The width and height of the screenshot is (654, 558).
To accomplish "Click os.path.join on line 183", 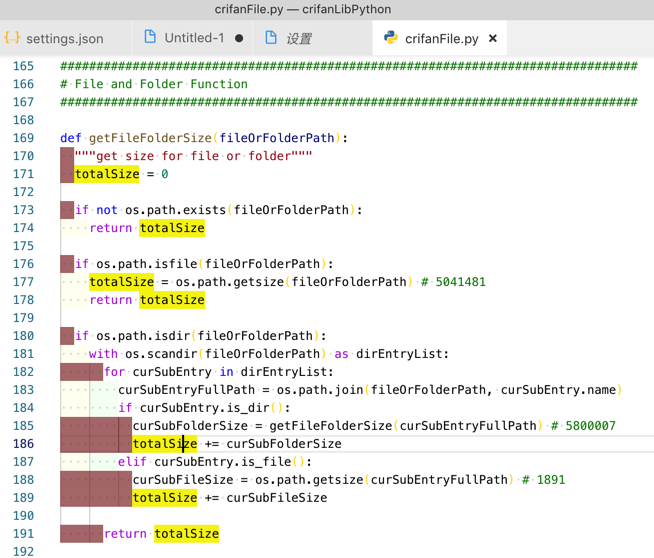I will (x=320, y=390).
